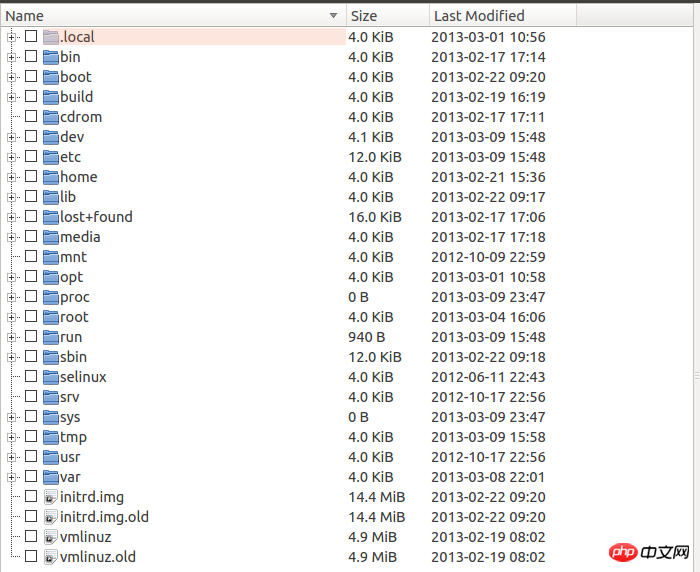Select the tmp folder name
Viewport: 700px width, 572px height.
(73, 437)
